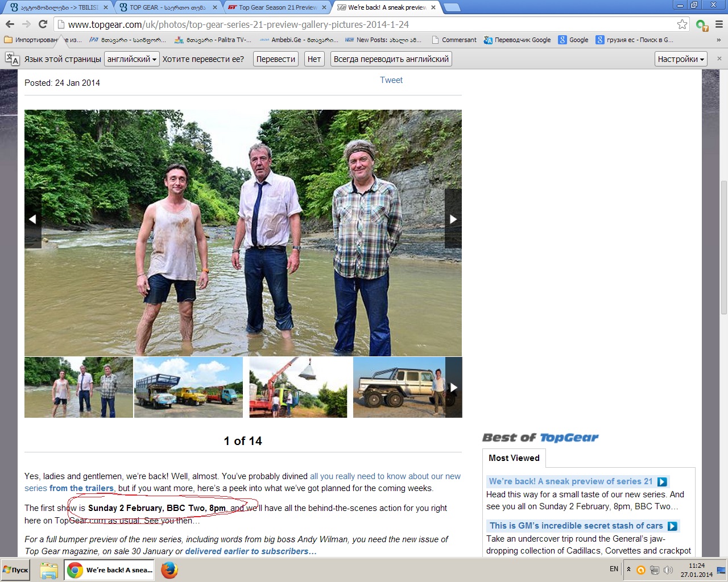Reload the current page
Image resolution: width=728 pixels, height=582 pixels.
tap(43, 24)
